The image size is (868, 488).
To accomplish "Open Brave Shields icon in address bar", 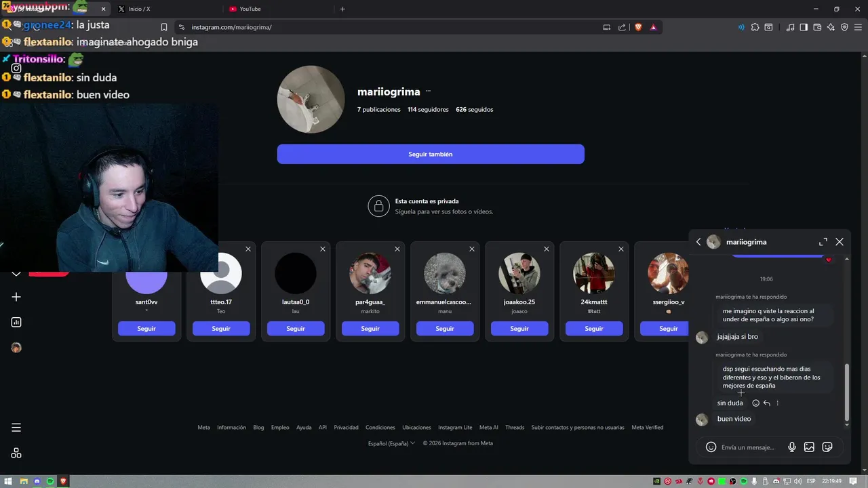I will pos(638,27).
